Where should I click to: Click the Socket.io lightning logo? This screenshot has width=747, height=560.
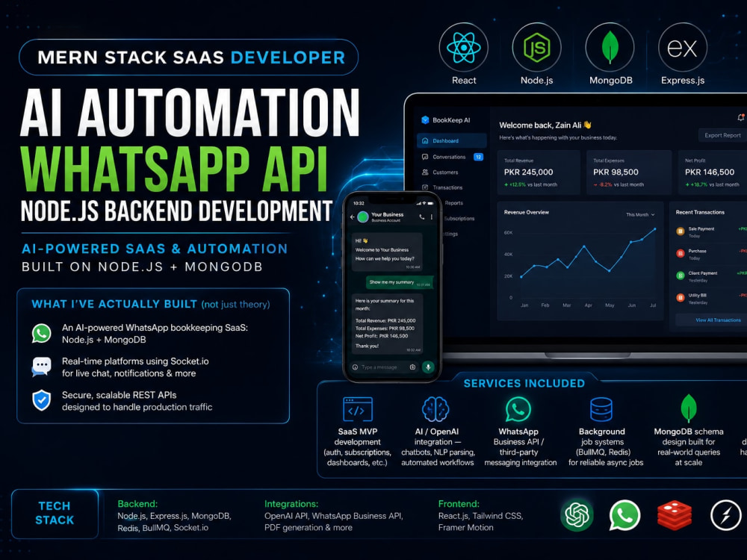725,515
